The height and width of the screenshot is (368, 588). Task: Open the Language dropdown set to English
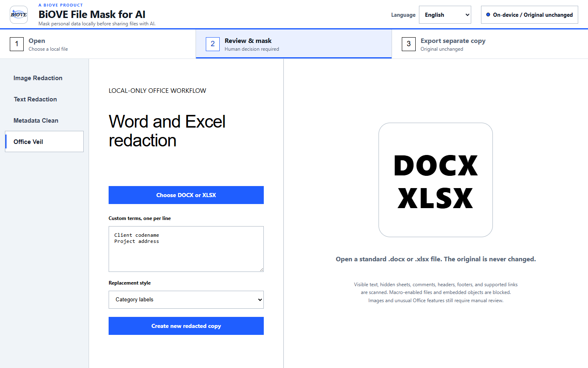(445, 15)
